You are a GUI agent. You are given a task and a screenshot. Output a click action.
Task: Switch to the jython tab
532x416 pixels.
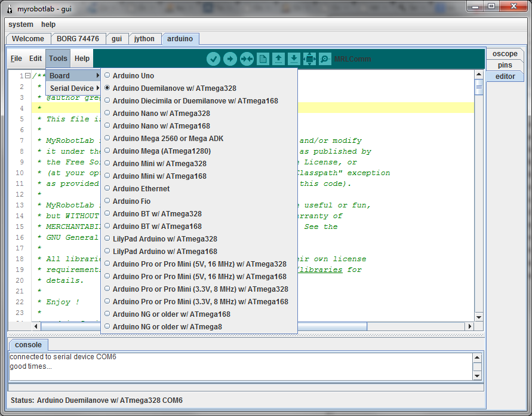click(144, 39)
